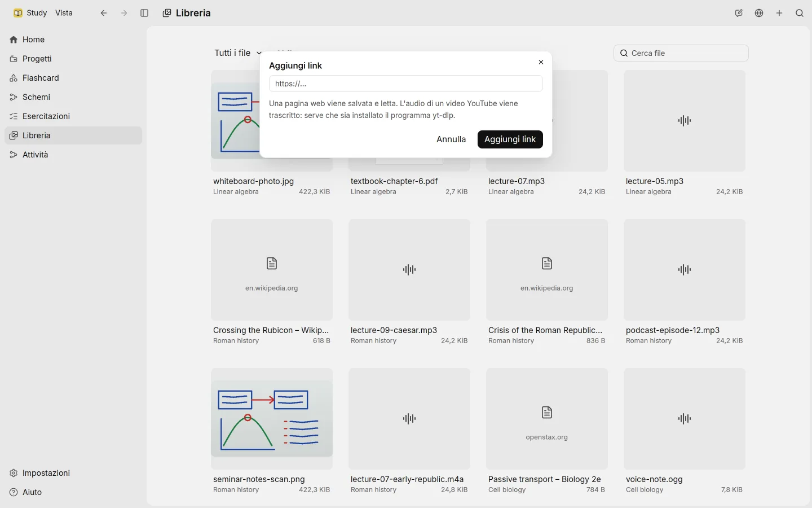Go forward with the right arrow

point(124,13)
